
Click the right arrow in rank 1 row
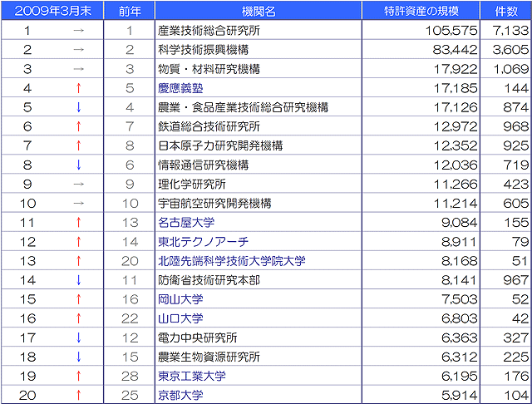click(x=78, y=31)
